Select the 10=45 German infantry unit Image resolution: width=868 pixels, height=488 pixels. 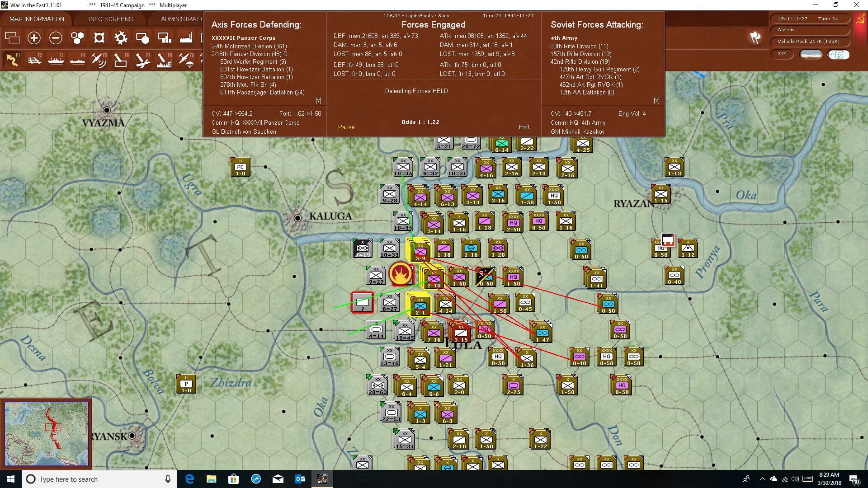(x=403, y=167)
